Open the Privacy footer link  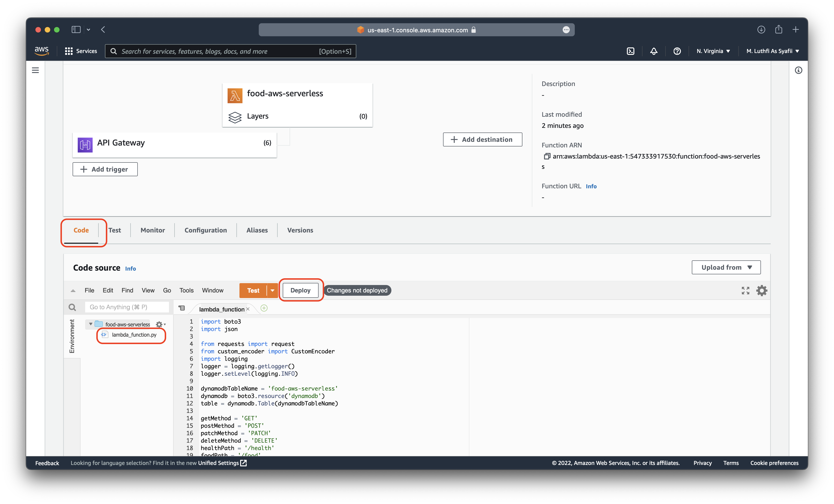(x=702, y=463)
